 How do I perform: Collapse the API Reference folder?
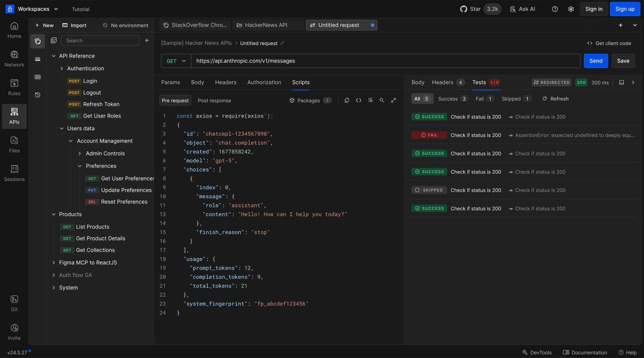click(x=54, y=56)
